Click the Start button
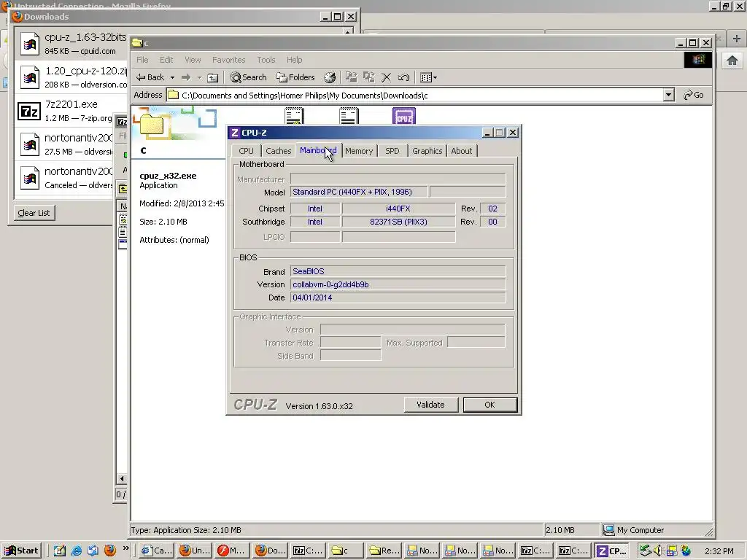Viewport: 747px width, 560px height. [x=22, y=551]
